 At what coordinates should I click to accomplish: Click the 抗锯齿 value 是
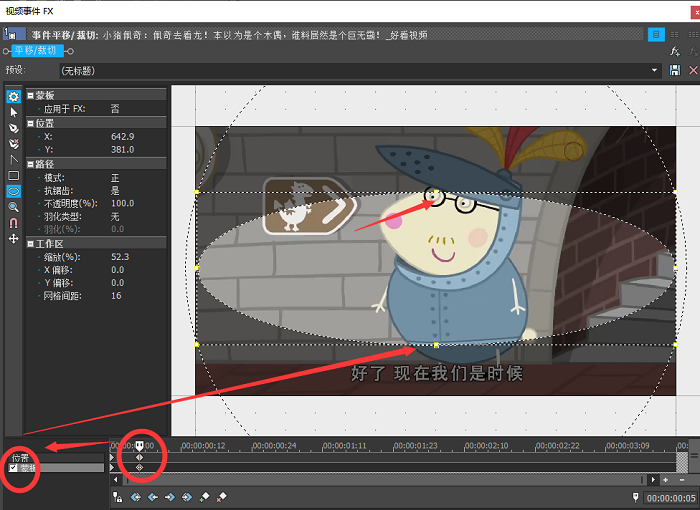click(x=115, y=190)
